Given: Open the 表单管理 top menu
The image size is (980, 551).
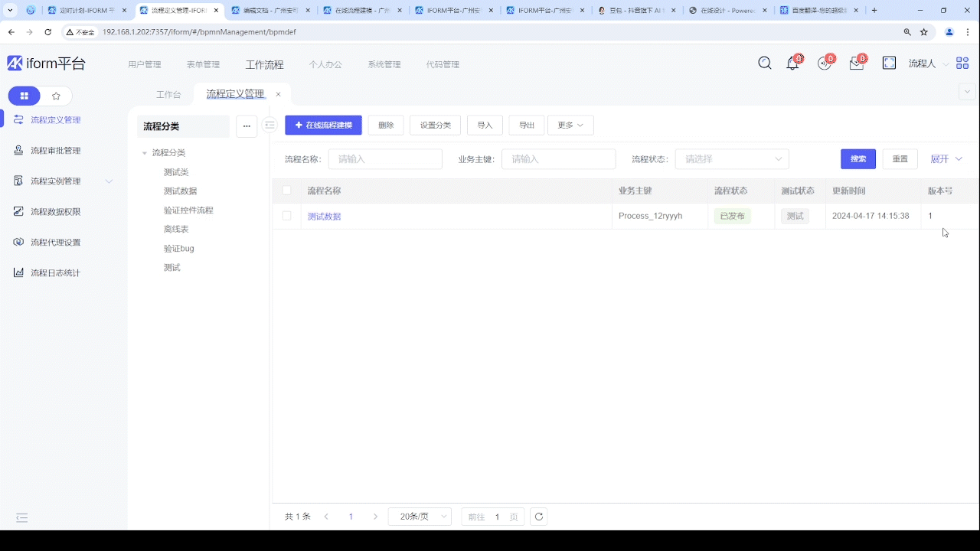Looking at the screenshot, I should pos(203,64).
